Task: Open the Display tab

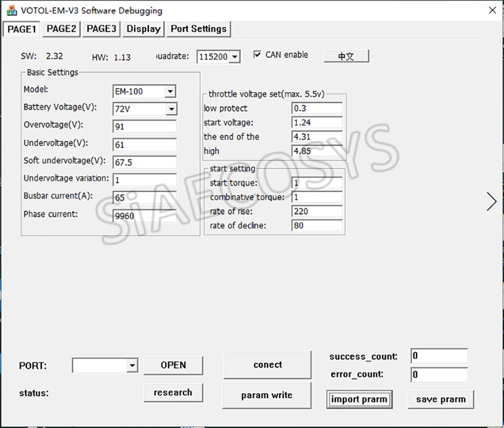Action: [143, 29]
